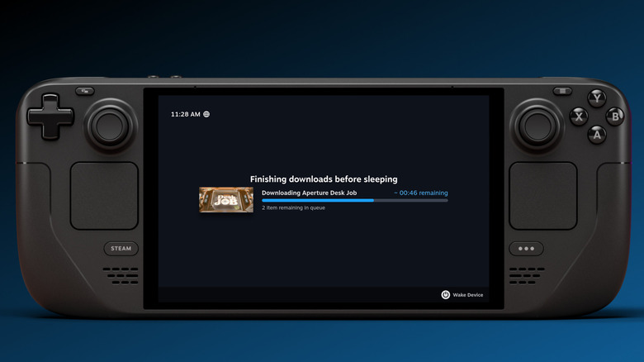644x362 pixels.
Task: Click the ~ 00:46 remaining text
Action: [421, 193]
